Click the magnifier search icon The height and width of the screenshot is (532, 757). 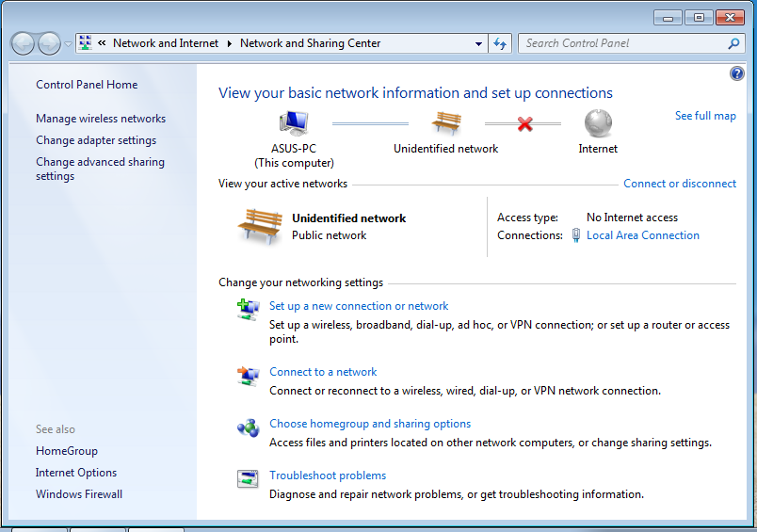[x=734, y=43]
